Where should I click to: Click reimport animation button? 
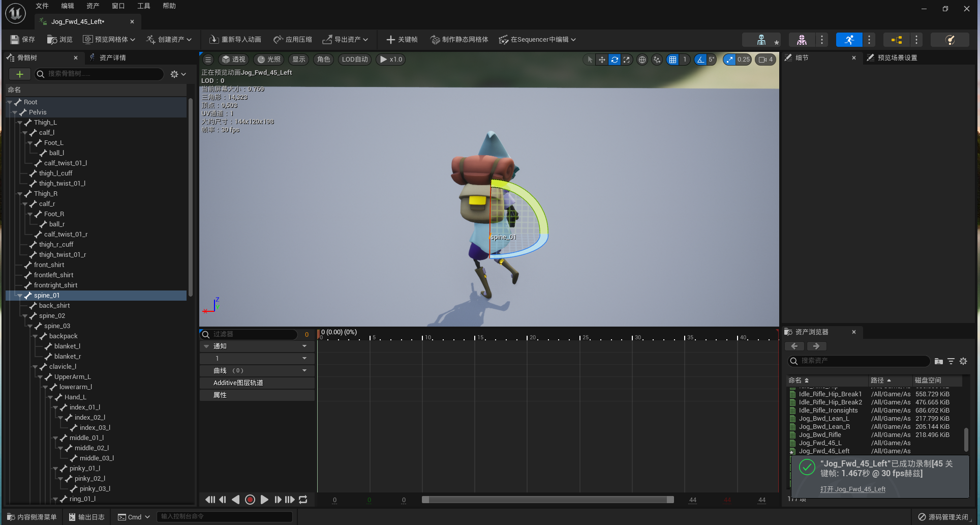click(x=235, y=39)
